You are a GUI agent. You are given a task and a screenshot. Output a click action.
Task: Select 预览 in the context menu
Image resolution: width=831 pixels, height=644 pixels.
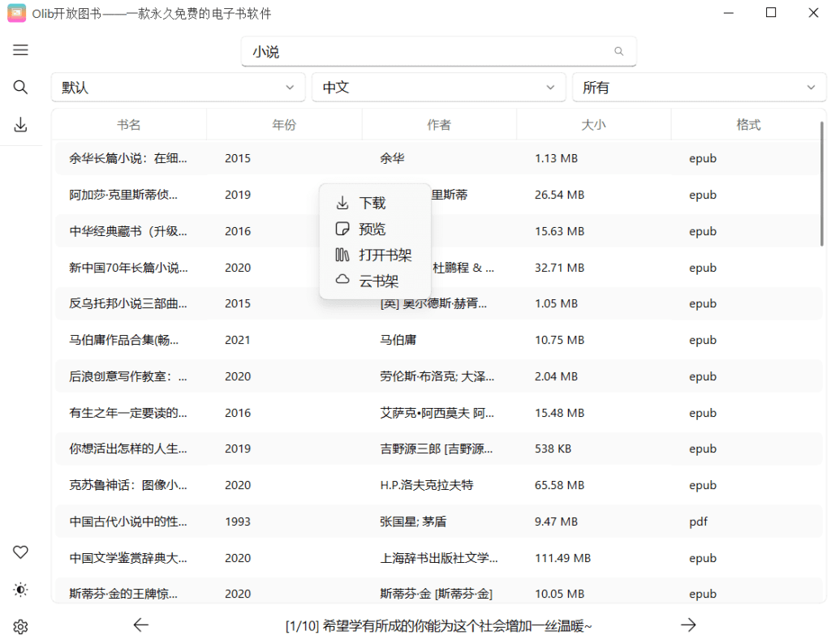coord(372,228)
